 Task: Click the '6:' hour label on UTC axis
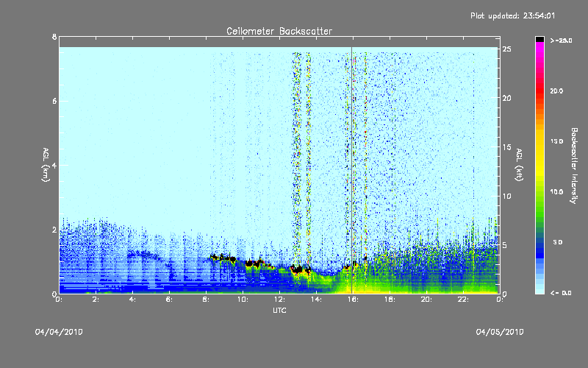coord(169,300)
